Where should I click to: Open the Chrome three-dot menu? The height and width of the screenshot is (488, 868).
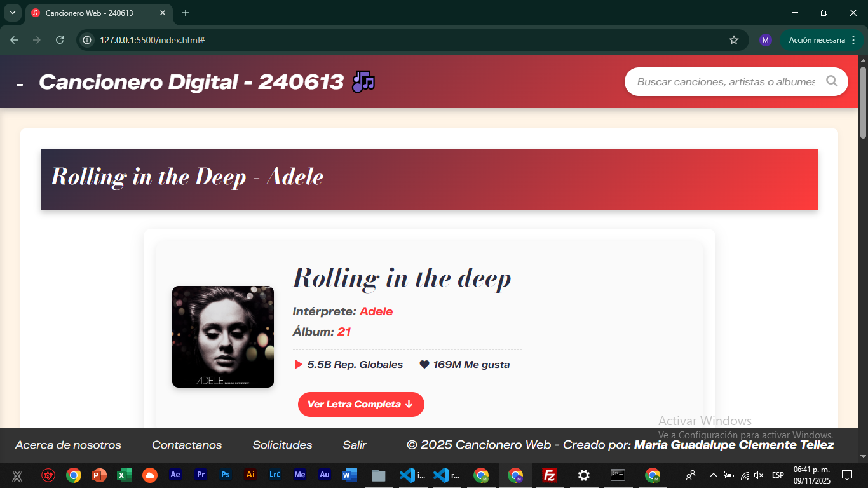tap(853, 40)
